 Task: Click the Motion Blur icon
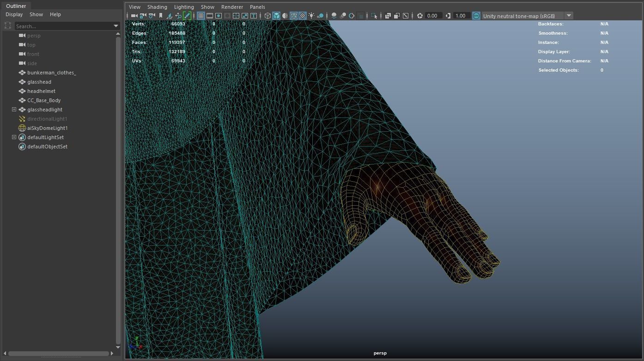[x=343, y=16]
